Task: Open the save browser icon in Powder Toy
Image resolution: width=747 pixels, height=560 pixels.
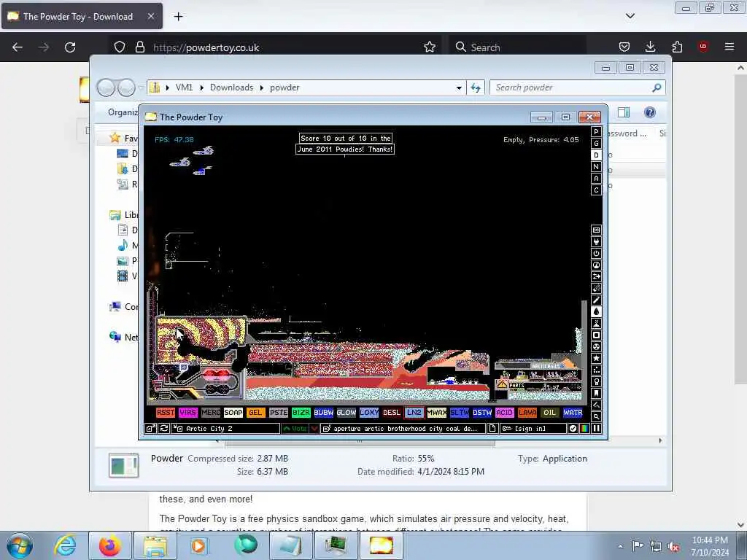Action: (150, 429)
